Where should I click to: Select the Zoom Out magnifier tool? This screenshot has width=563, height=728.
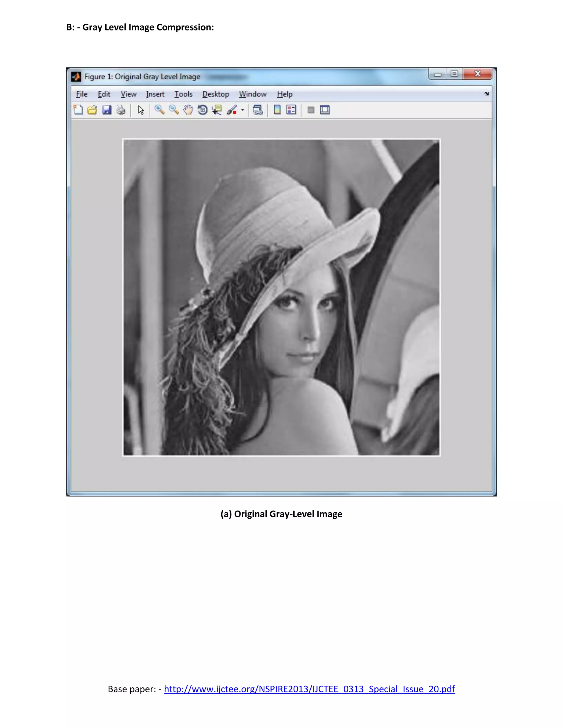click(x=174, y=110)
